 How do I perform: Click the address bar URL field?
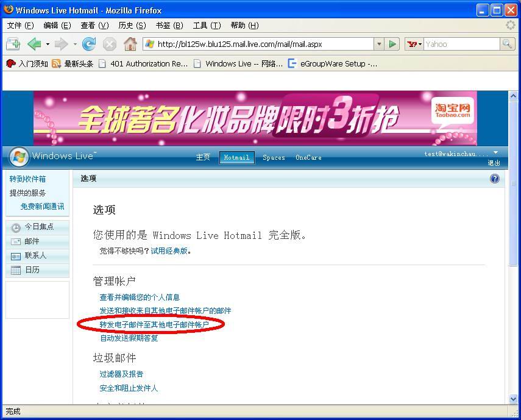click(x=259, y=44)
